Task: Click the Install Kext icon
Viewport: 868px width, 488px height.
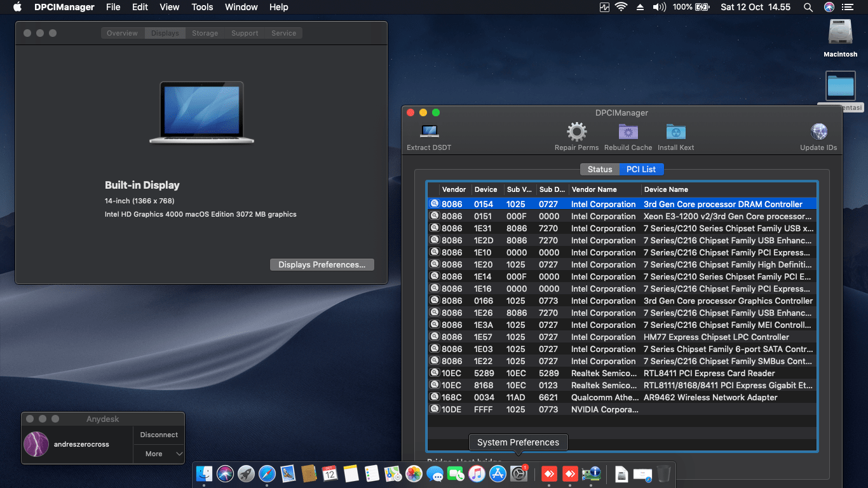Action: click(675, 132)
